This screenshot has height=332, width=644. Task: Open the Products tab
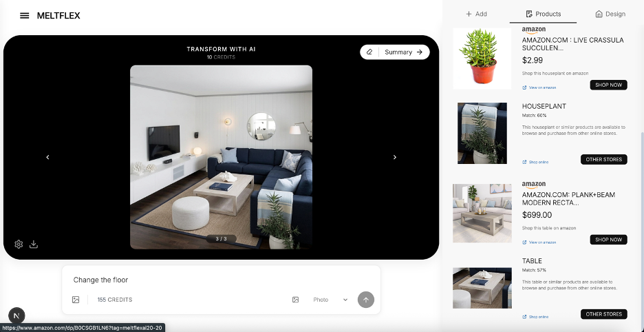[543, 14]
